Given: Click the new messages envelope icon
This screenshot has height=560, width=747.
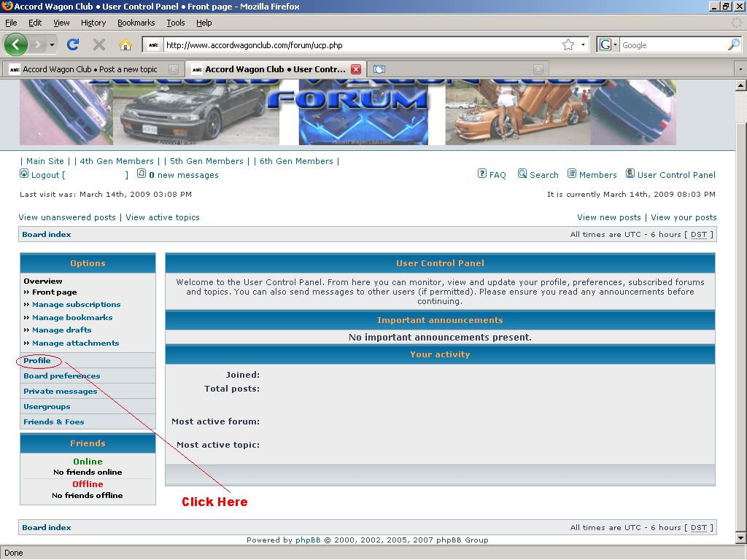Looking at the screenshot, I should pos(142,174).
